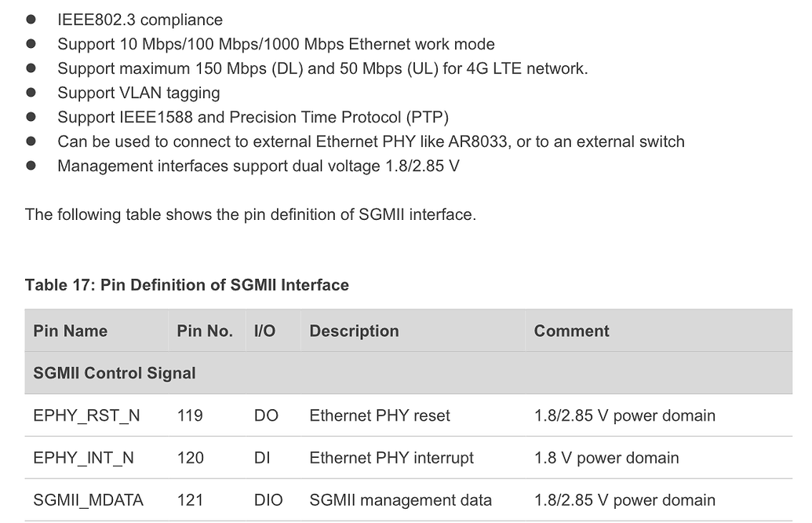Click the EPHY_RST_N pin name cell
This screenshot has height=523, width=812.
pyautogui.click(x=86, y=416)
